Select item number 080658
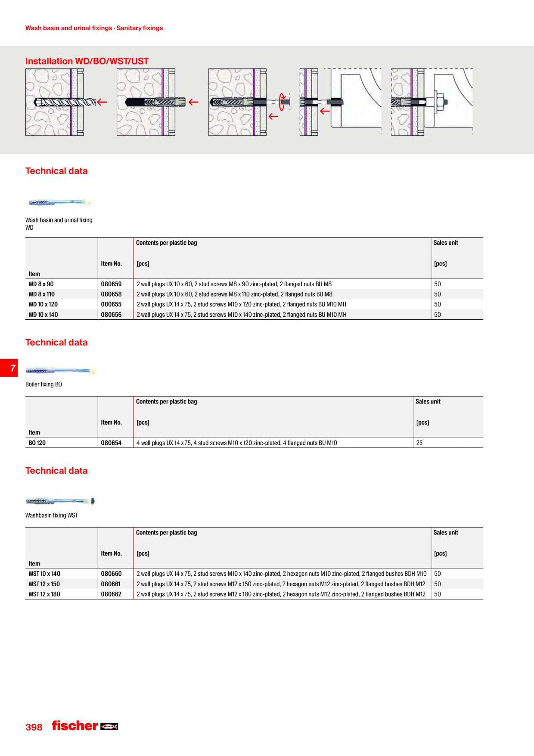 point(112,294)
